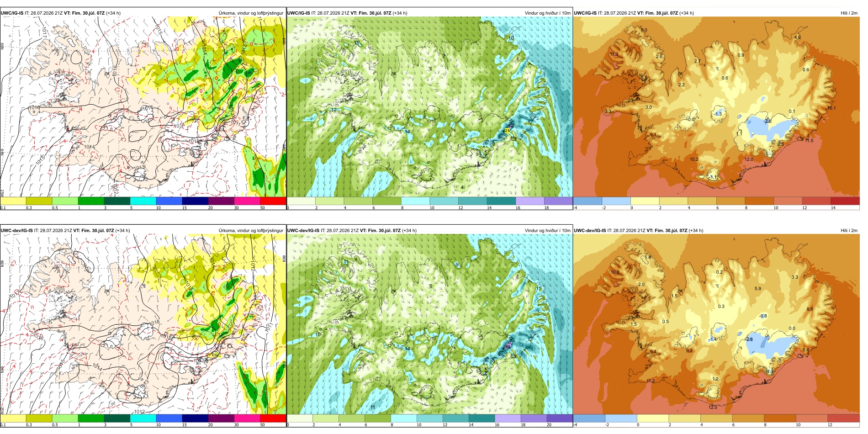Pick the purple 20 swatch in UWC-dev wind legend

pos(560,418)
